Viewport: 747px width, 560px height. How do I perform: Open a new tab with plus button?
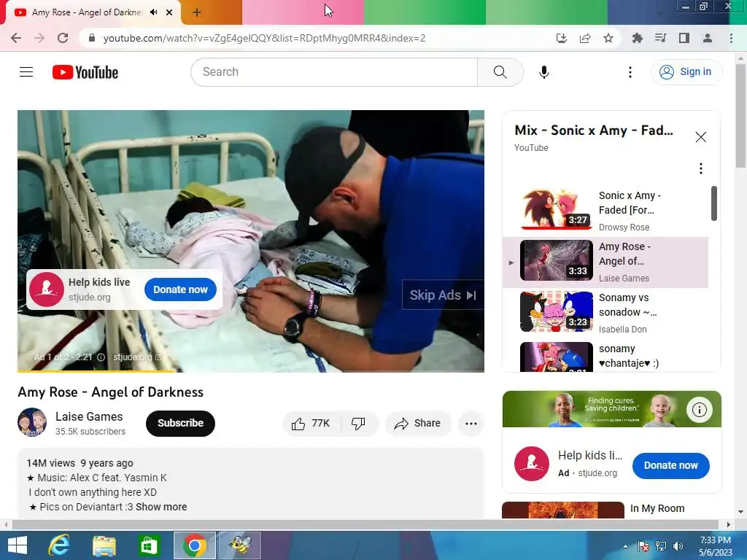197,12
